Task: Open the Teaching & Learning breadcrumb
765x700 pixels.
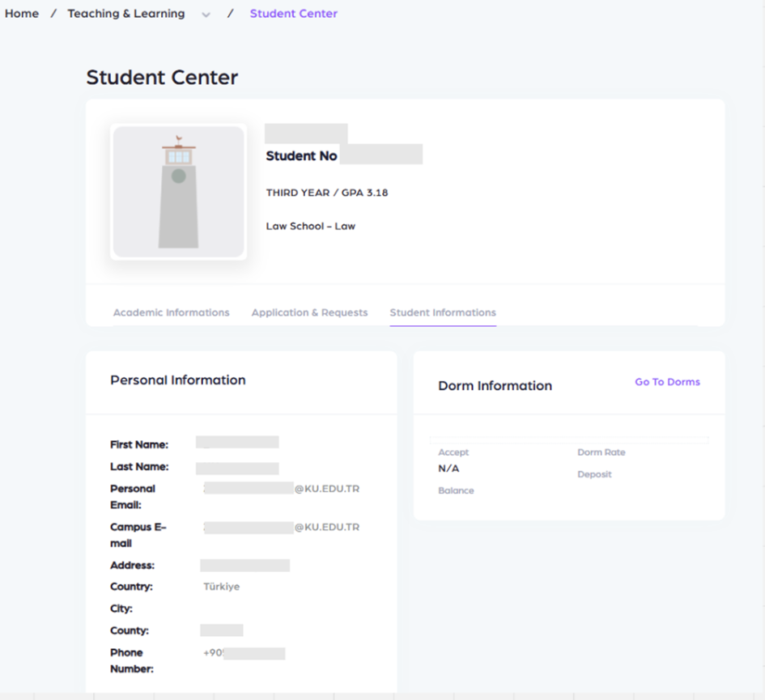Action: (x=125, y=14)
